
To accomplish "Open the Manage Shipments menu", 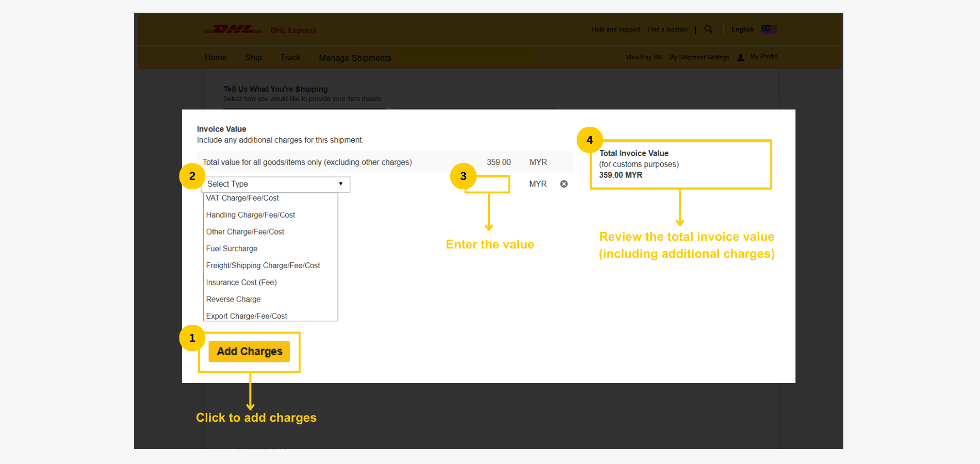I will pos(355,58).
